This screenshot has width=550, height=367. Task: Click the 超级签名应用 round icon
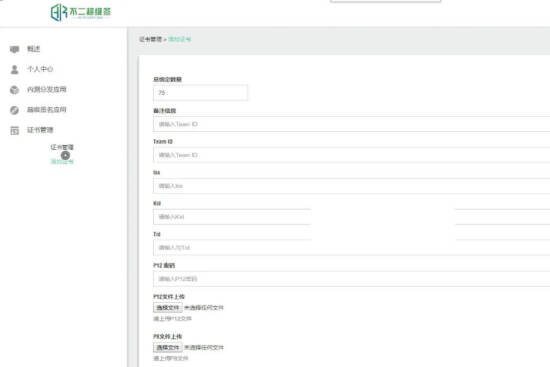pyautogui.click(x=14, y=110)
